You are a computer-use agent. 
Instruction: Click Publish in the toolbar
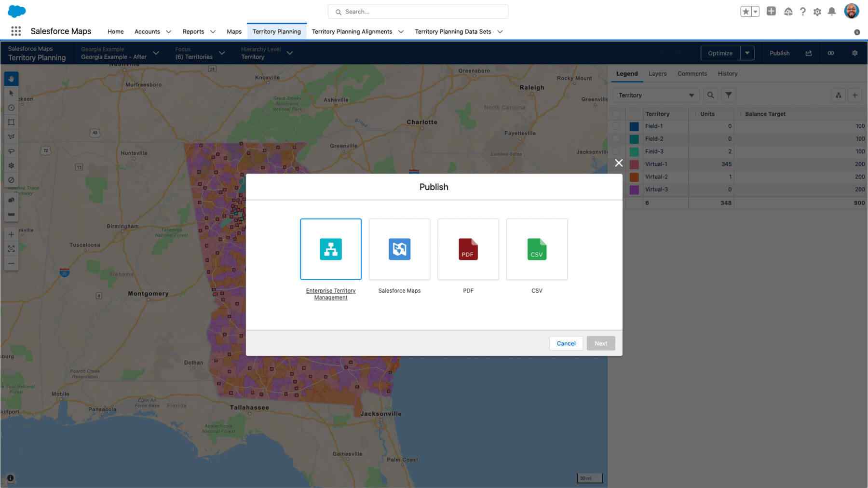point(779,53)
